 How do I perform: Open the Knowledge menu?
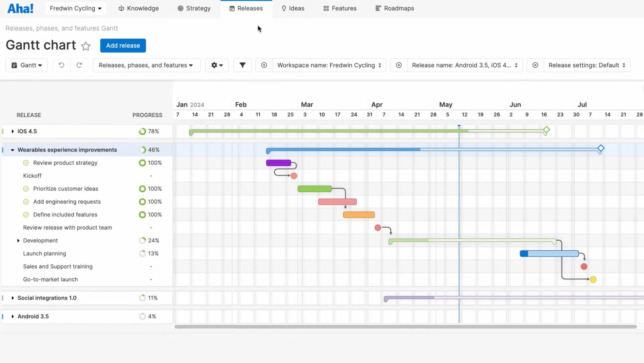139,8
